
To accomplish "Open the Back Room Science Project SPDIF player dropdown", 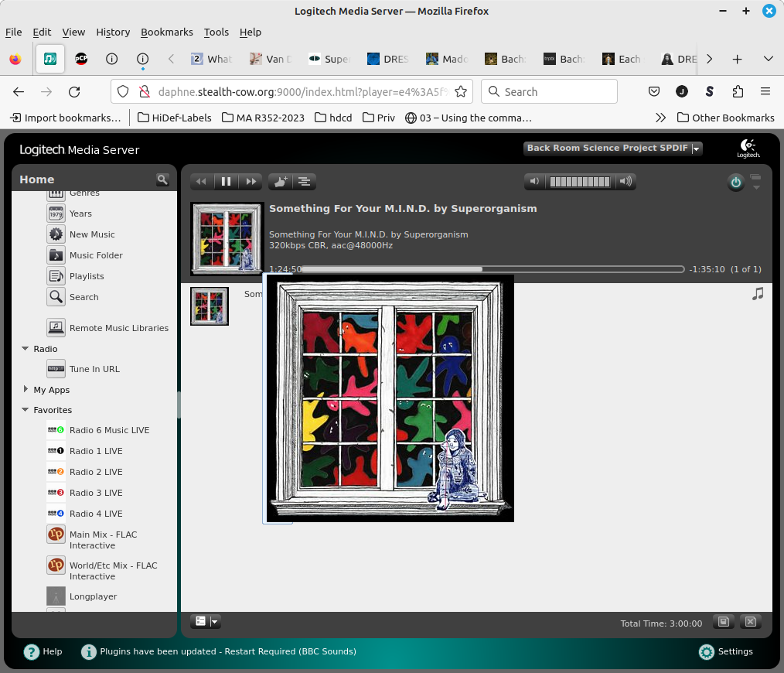I will click(x=612, y=148).
